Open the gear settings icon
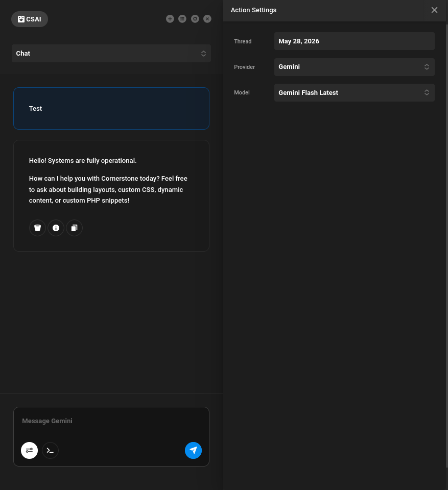 pos(195,19)
